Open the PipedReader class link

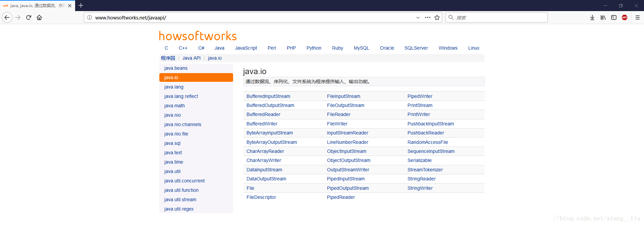coord(341,197)
